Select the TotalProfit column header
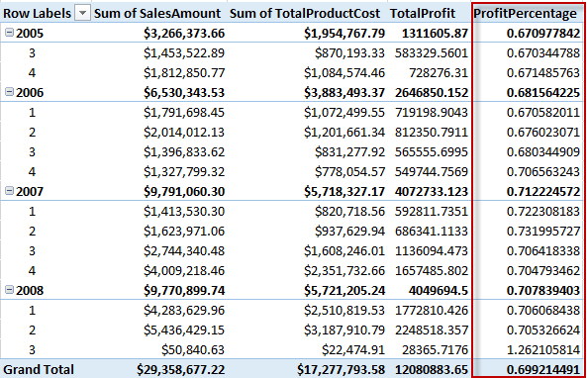Viewport: 588px width, 378px height. coord(423,14)
